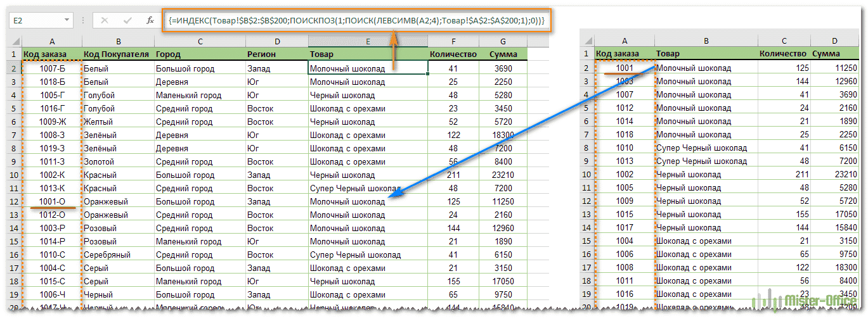
Task: Select column E header in left table
Action: pos(368,41)
